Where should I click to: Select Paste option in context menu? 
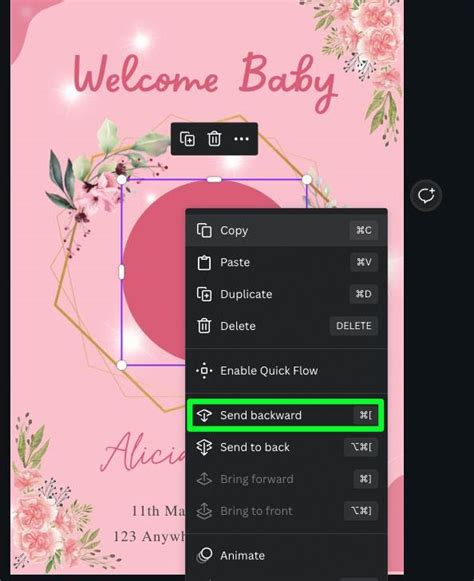[x=286, y=262]
